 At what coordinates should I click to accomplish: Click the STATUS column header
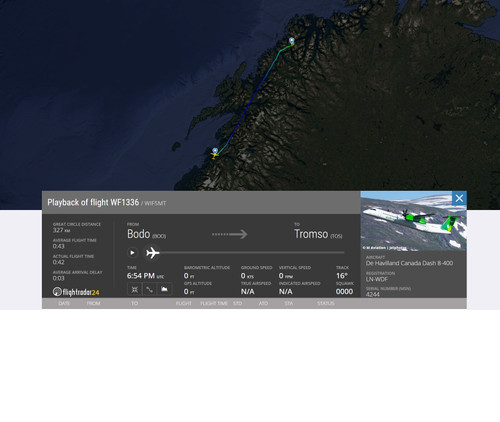click(x=326, y=303)
